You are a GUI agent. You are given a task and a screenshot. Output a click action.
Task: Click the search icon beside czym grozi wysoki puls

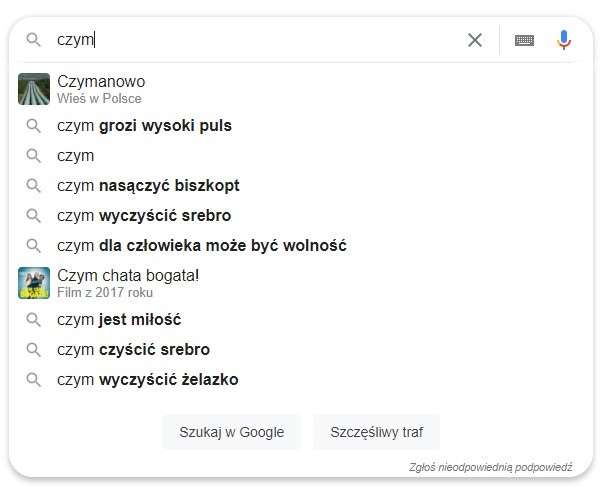tap(34, 126)
